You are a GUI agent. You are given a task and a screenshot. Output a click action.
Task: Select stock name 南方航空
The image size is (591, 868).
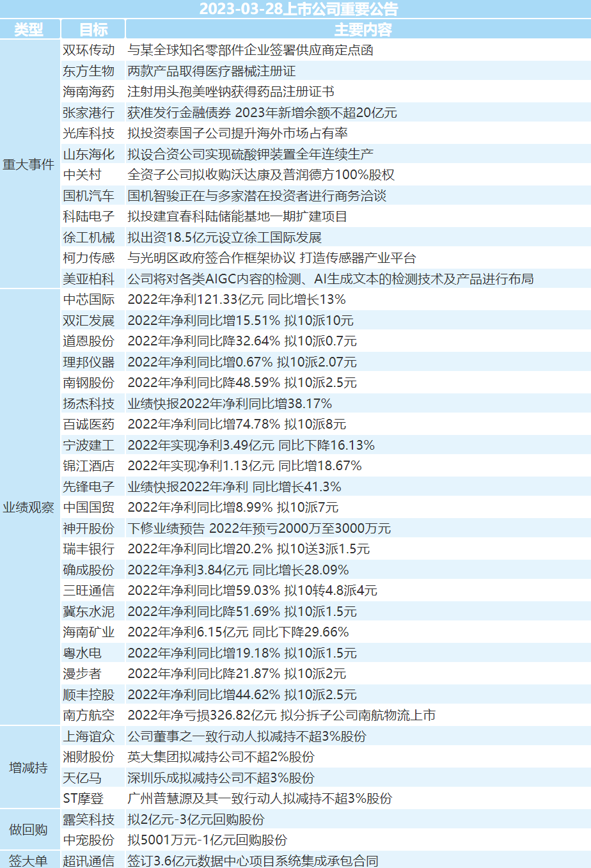pyautogui.click(x=89, y=715)
